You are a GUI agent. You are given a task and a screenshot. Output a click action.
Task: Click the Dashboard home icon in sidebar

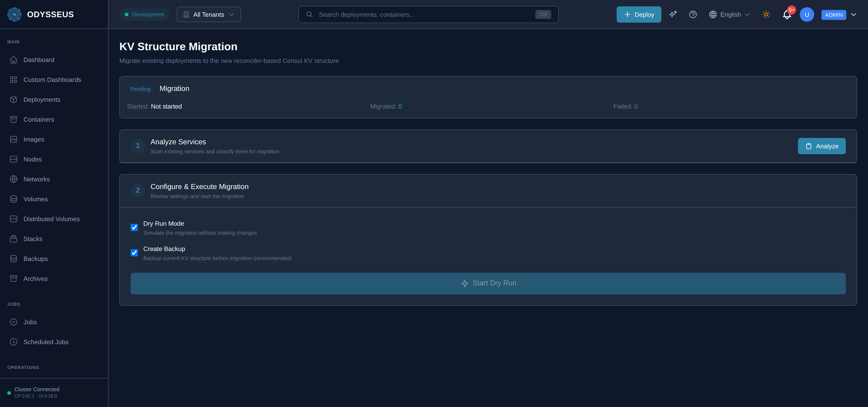(14, 60)
